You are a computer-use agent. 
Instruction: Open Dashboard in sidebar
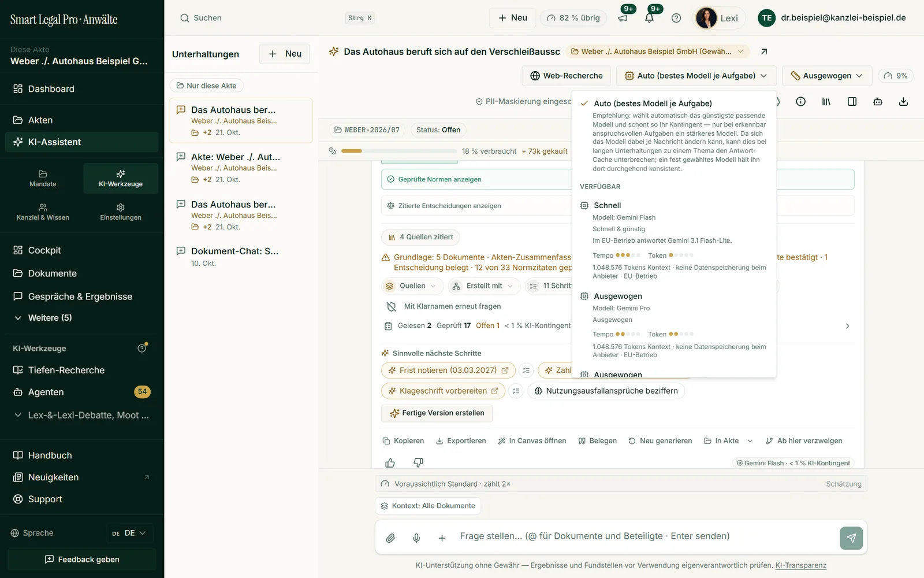click(x=81, y=89)
